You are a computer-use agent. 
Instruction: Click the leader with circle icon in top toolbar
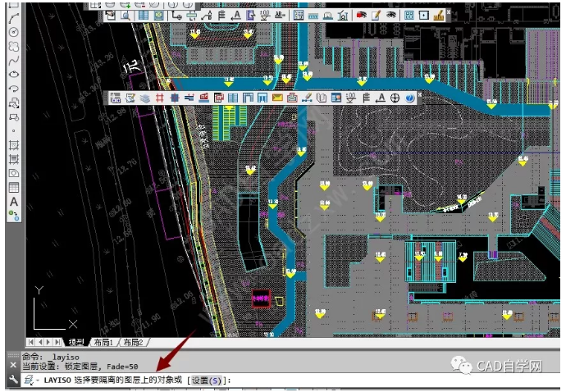point(177,16)
